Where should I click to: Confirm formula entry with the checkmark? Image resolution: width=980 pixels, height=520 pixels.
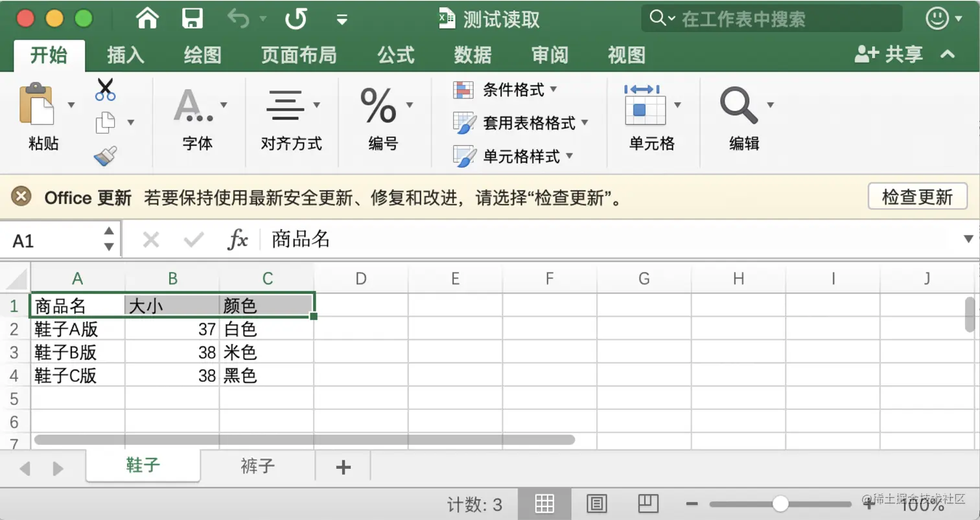194,240
